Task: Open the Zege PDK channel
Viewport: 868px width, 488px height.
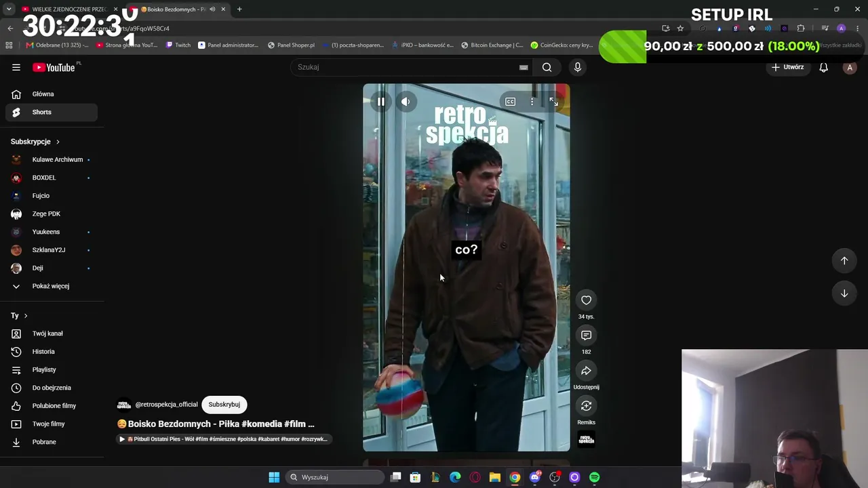Action: click(52, 214)
